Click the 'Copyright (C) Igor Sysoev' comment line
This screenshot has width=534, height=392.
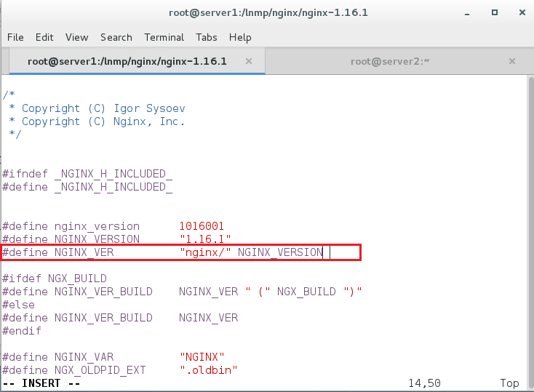(97, 108)
